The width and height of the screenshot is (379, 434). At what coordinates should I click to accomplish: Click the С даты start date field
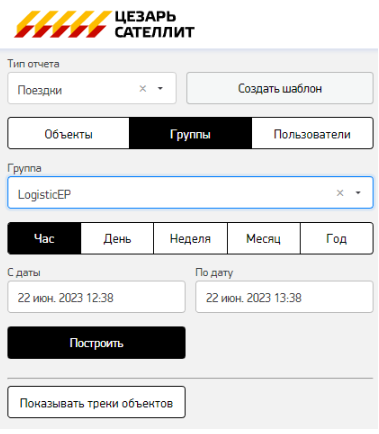pos(96,297)
